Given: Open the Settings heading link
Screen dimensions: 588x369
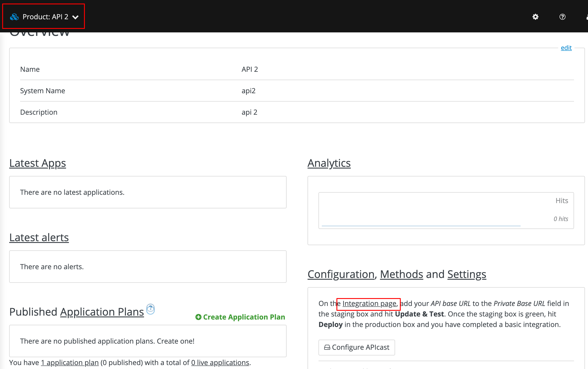Looking at the screenshot, I should [467, 274].
